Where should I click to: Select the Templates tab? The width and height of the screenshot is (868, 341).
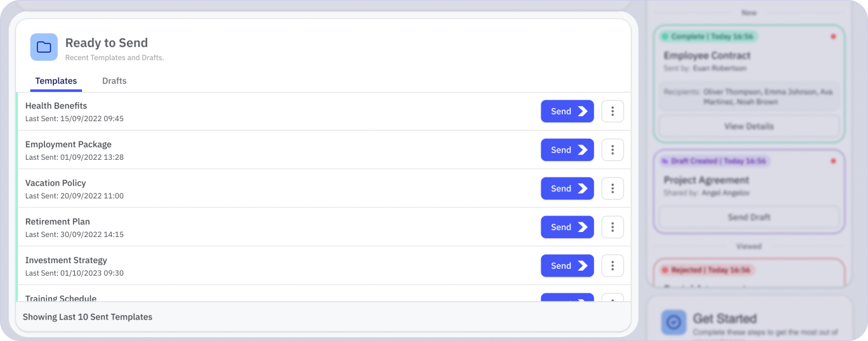click(x=56, y=81)
